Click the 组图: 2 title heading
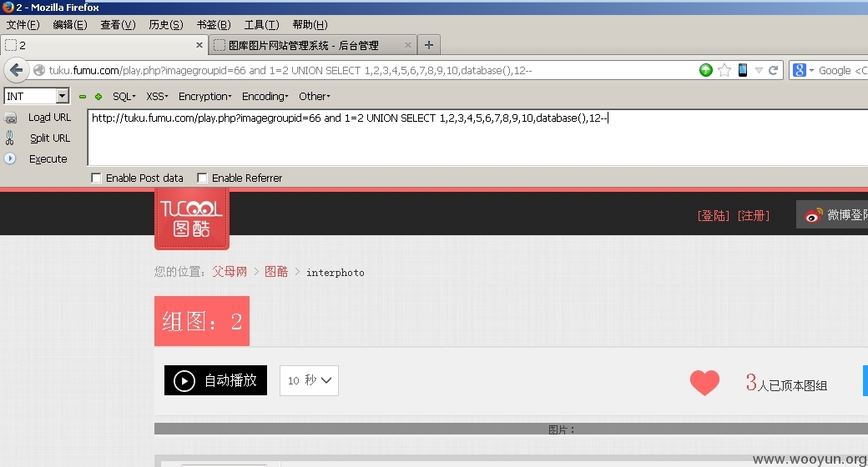 pos(202,321)
